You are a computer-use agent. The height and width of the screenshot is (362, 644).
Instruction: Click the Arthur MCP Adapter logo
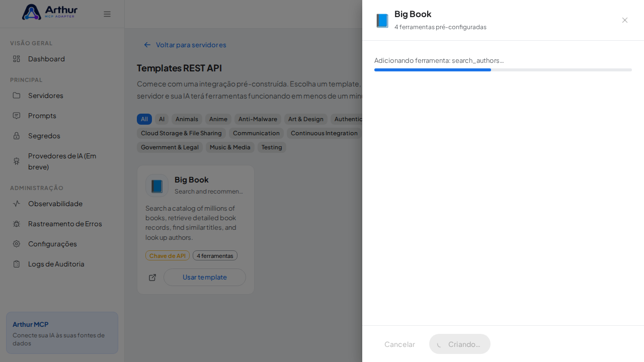49,12
